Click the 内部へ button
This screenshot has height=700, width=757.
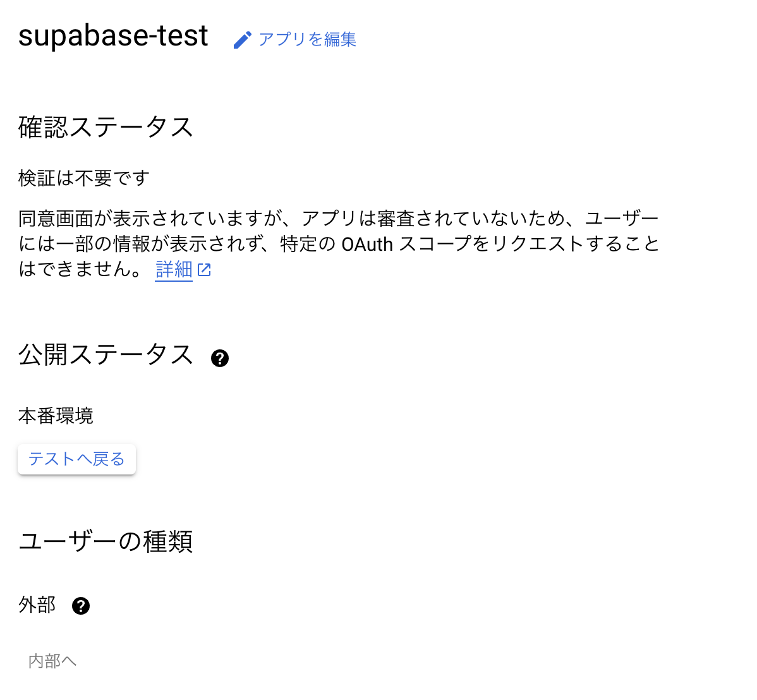point(52,661)
